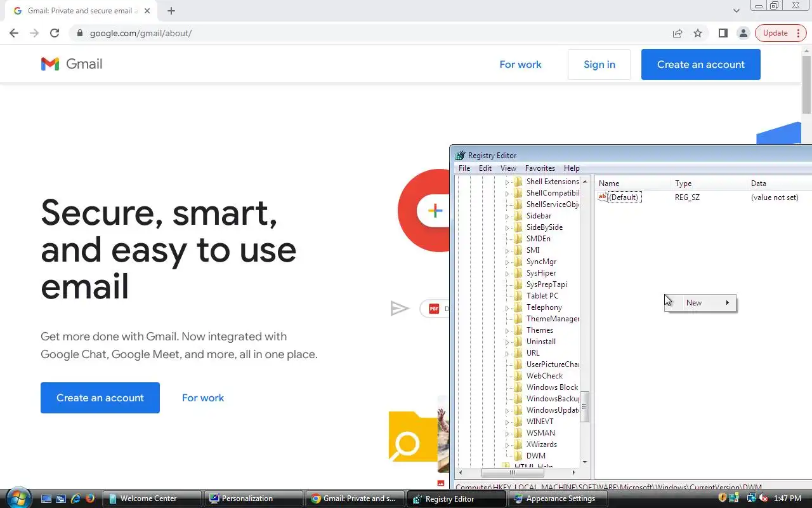Expand the SideBySide registry key
Image resolution: width=812 pixels, height=508 pixels.
(x=507, y=228)
